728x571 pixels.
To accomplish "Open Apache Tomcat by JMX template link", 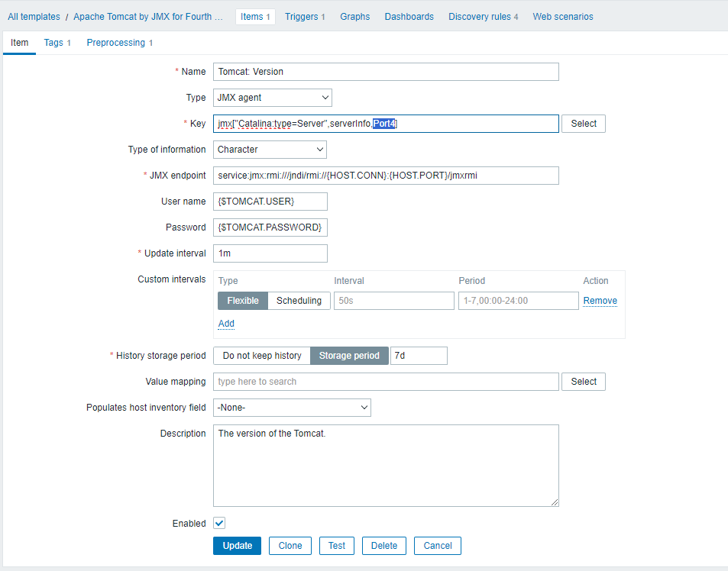I will tap(148, 17).
